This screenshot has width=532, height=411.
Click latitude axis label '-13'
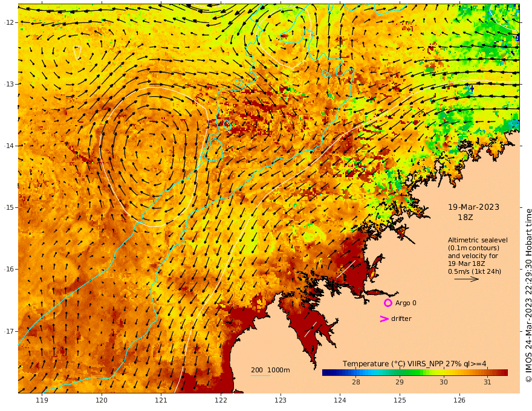9,84
